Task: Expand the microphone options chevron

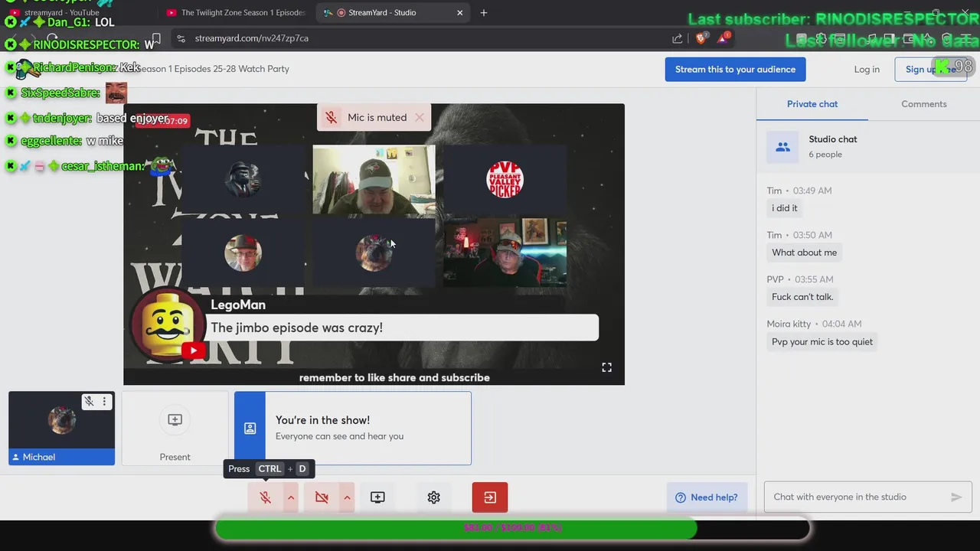Action: coord(291,497)
